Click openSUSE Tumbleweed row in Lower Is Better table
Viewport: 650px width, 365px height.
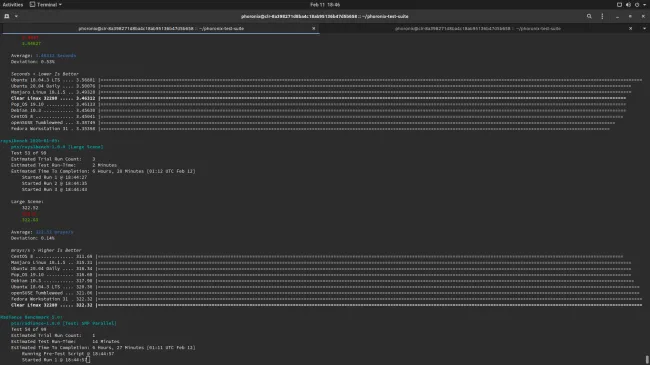click(313, 122)
